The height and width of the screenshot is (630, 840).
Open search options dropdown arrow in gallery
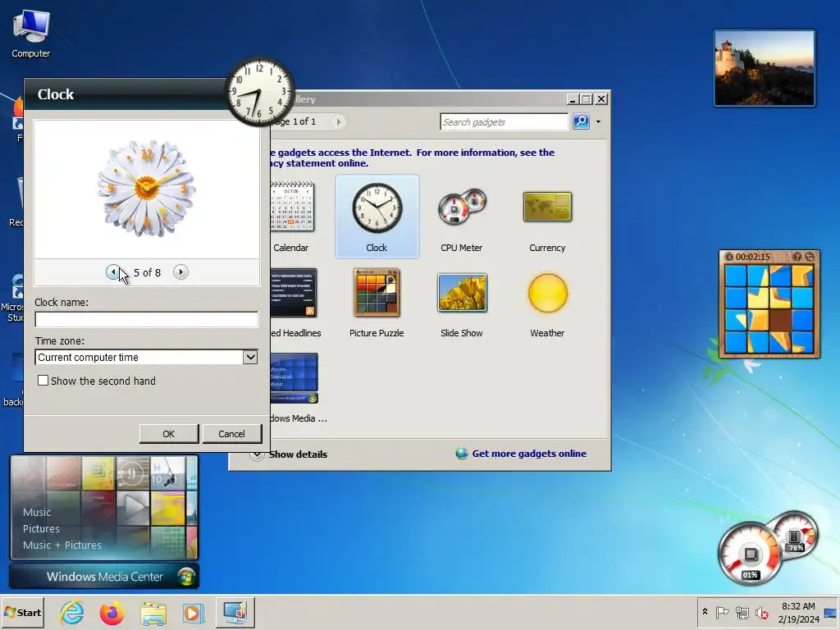point(598,121)
